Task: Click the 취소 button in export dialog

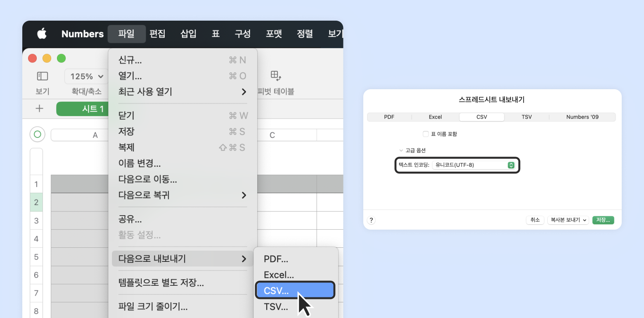Action: click(535, 220)
